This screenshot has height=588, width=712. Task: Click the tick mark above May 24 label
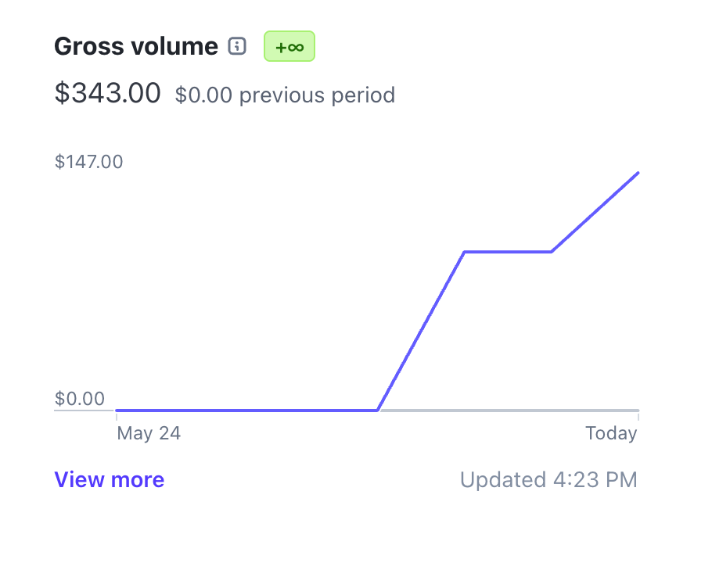point(117,418)
